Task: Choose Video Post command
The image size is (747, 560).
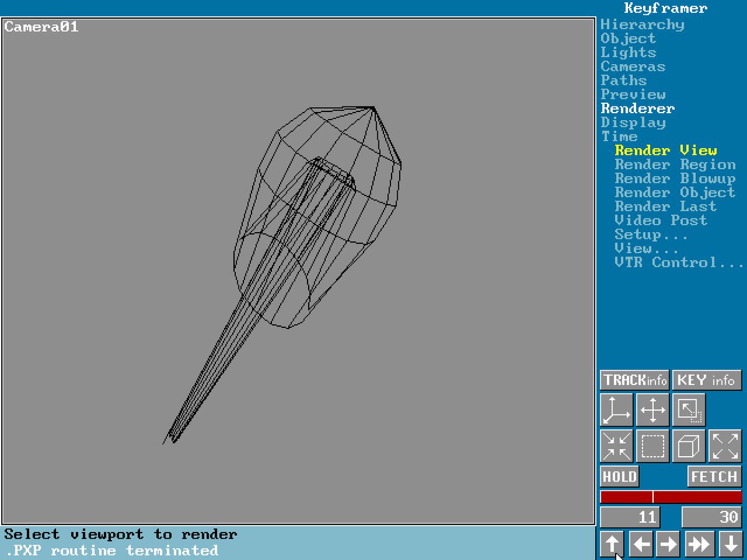Action: tap(661, 221)
